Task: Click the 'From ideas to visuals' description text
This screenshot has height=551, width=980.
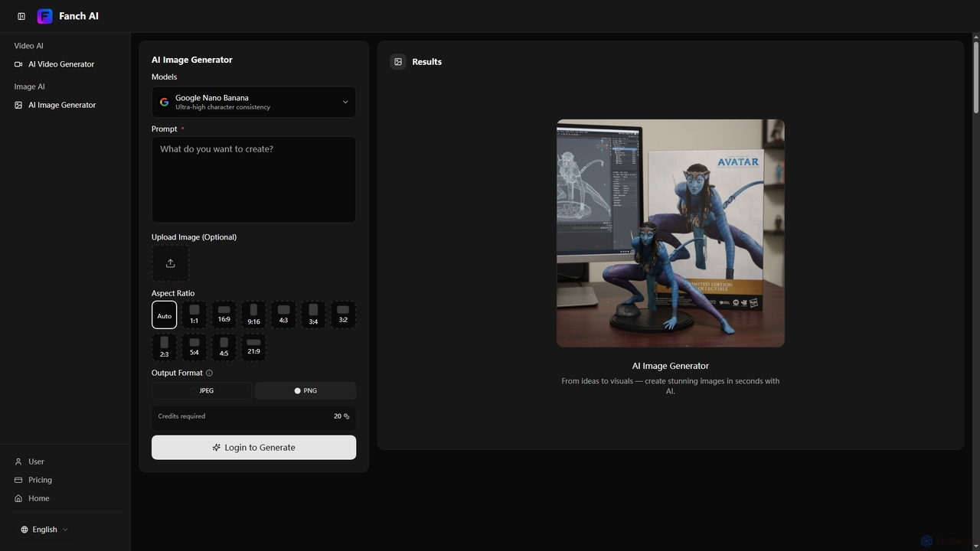Action: tap(671, 386)
